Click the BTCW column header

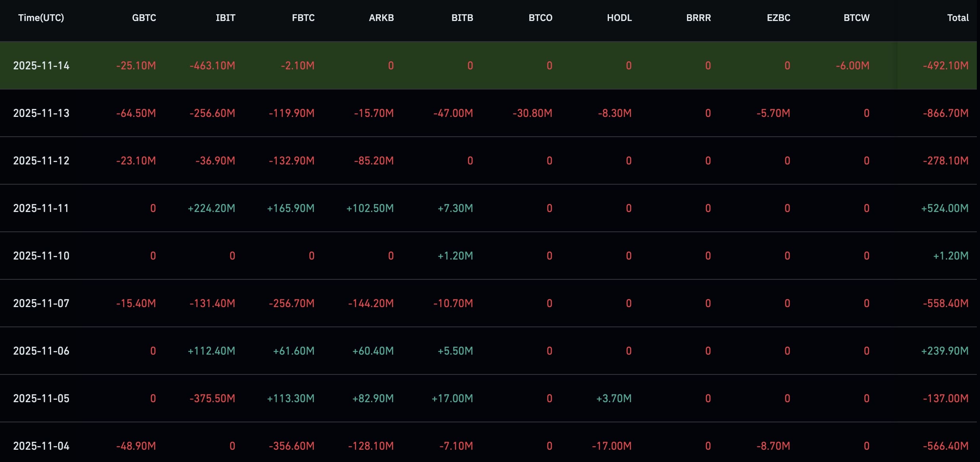click(856, 18)
